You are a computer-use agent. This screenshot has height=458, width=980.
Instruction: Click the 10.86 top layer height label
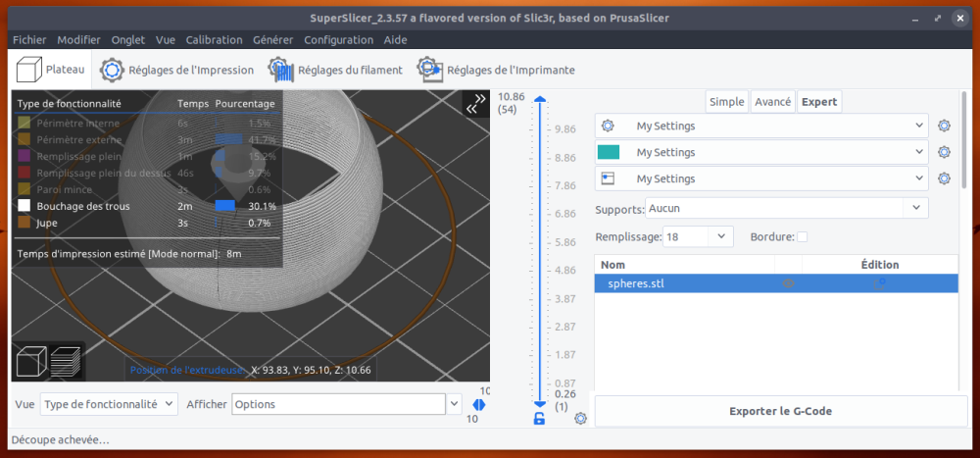pos(512,97)
